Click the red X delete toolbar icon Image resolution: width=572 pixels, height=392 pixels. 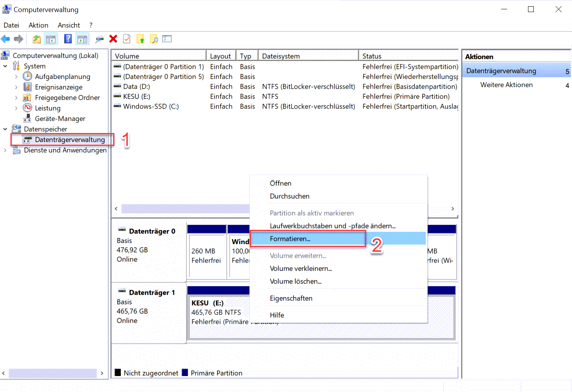click(113, 38)
